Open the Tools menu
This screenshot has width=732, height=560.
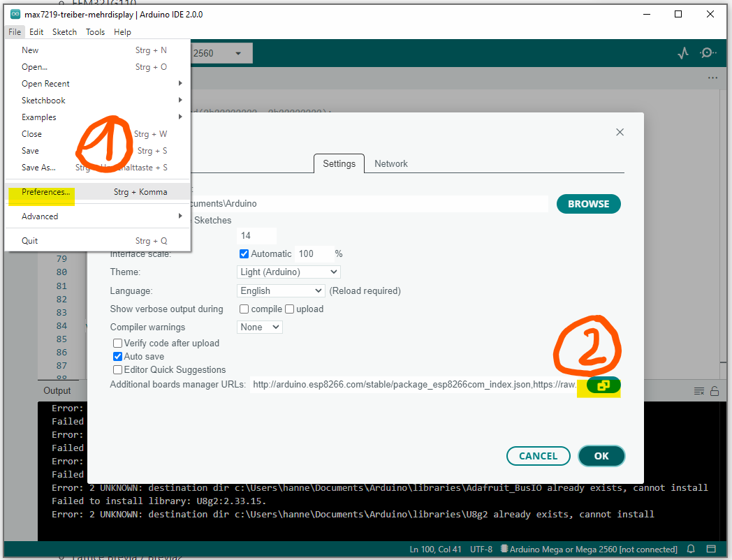pyautogui.click(x=95, y=31)
